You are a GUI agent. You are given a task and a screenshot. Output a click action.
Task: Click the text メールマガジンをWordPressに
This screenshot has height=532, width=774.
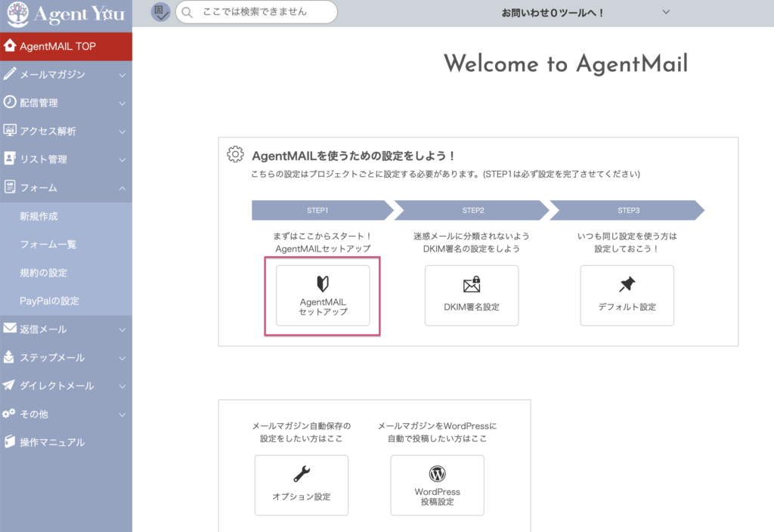[438, 426]
